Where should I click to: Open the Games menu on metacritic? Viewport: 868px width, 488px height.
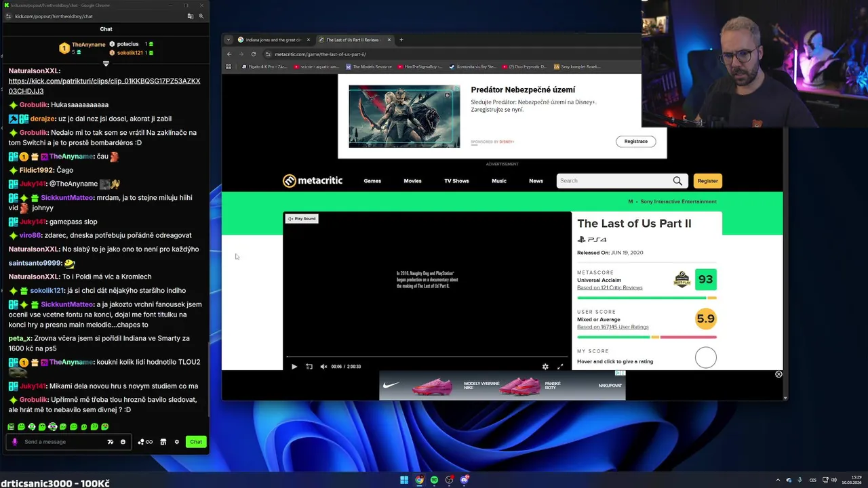[372, 181]
